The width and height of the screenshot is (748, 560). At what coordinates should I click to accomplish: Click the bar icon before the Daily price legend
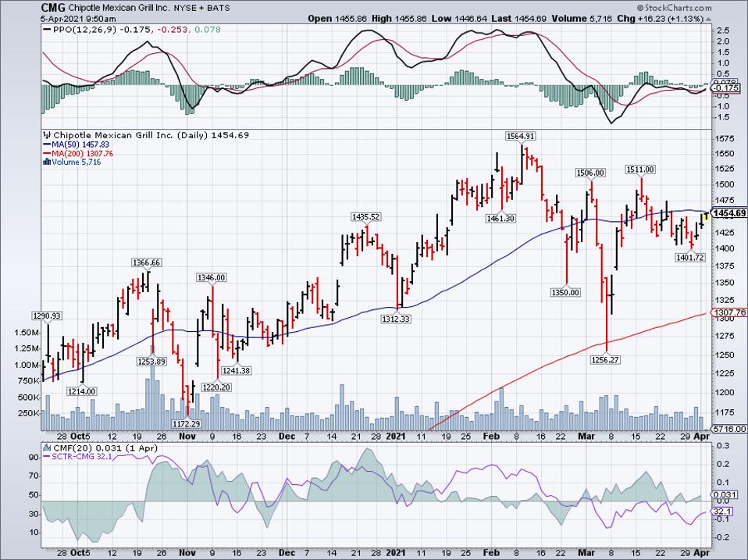(x=47, y=135)
